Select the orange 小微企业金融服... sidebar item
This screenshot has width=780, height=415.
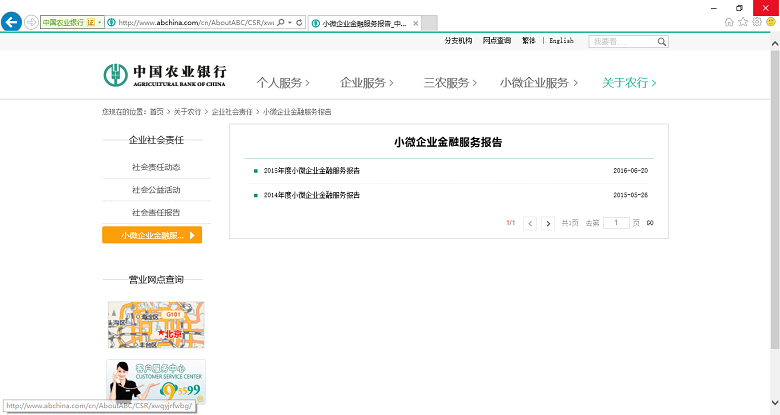pos(152,235)
